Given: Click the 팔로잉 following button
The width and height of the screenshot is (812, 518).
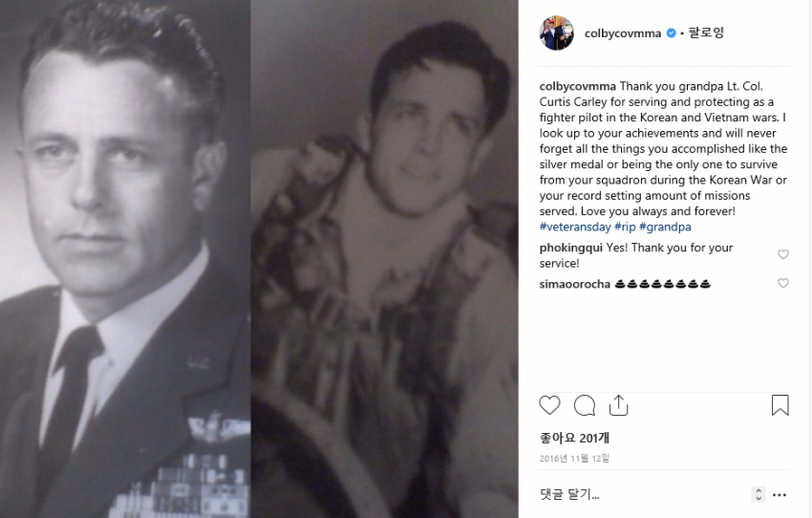Looking at the screenshot, I should click(706, 32).
